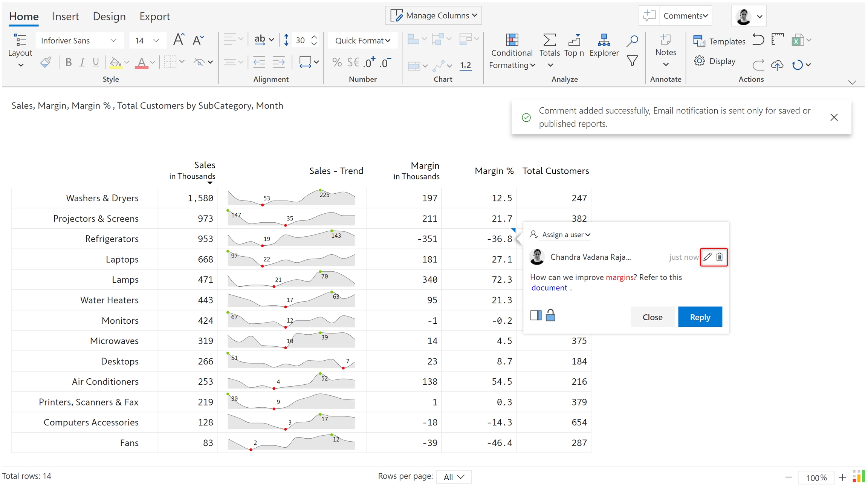Delete comment using trash icon
The height and width of the screenshot is (488, 868).
pyautogui.click(x=720, y=257)
